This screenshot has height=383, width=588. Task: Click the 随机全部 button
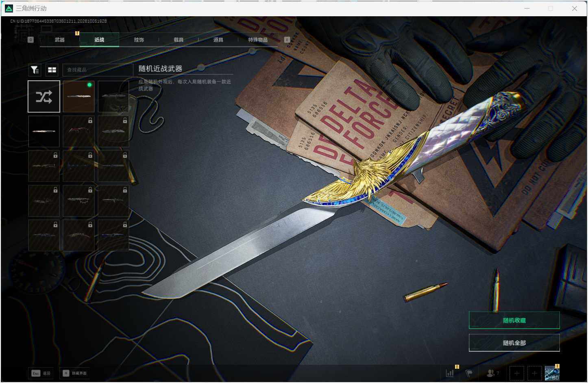coord(514,343)
